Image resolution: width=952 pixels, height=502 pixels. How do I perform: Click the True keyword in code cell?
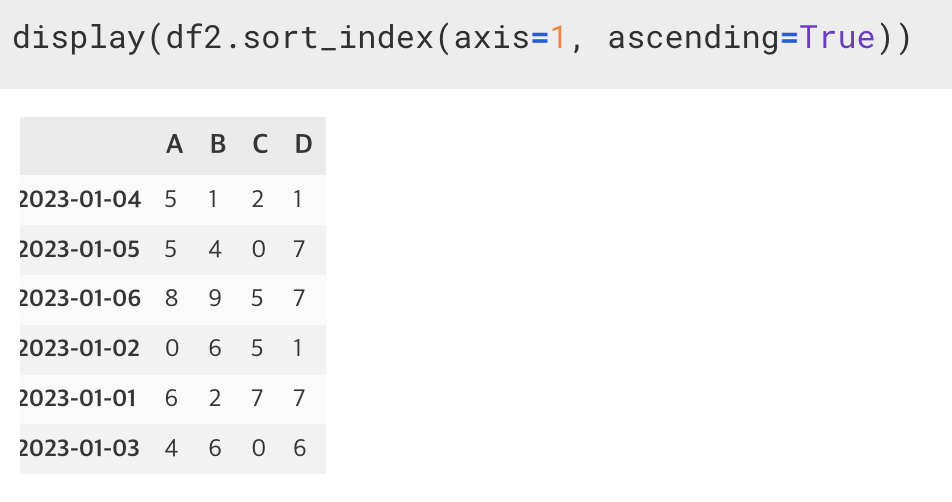(x=837, y=38)
